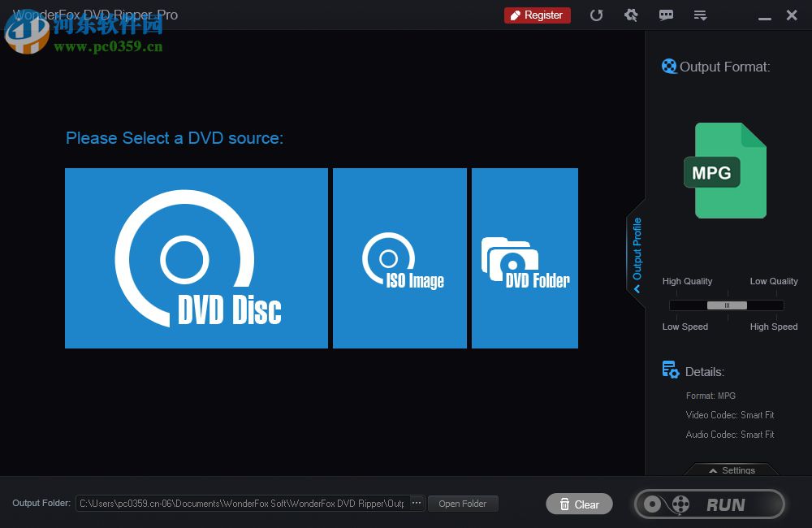
Task: Select the DVD Disc source icon
Action: (x=196, y=258)
